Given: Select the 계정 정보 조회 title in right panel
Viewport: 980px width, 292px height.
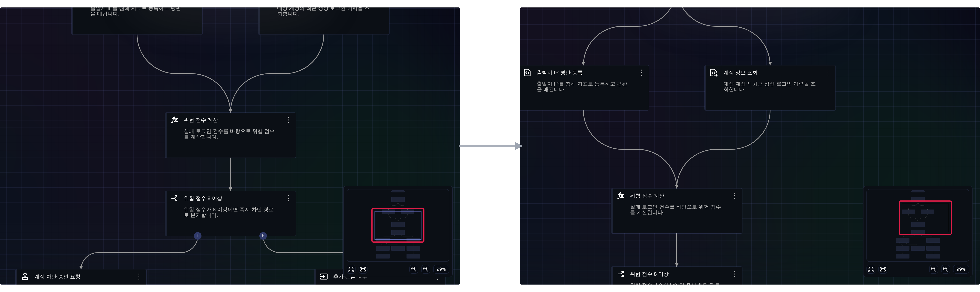Looking at the screenshot, I should pyautogui.click(x=740, y=73).
